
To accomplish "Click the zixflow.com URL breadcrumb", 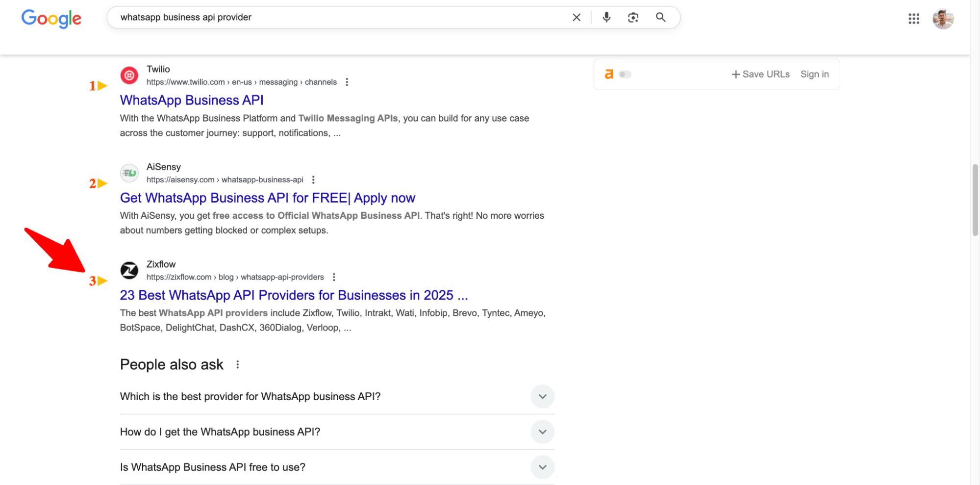I will coord(235,277).
